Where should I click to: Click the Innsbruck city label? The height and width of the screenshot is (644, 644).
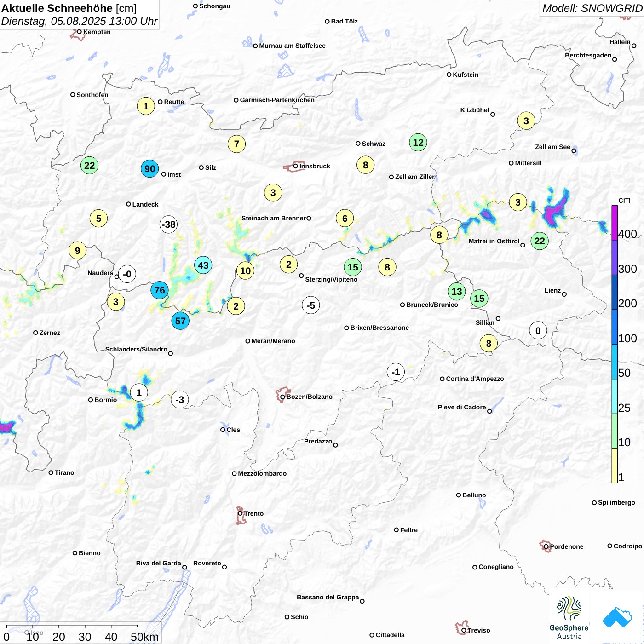coord(315,166)
